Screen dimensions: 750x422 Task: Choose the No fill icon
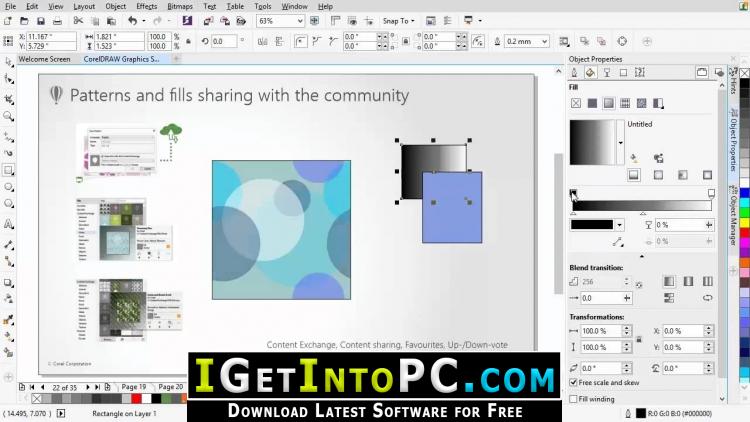coord(576,103)
